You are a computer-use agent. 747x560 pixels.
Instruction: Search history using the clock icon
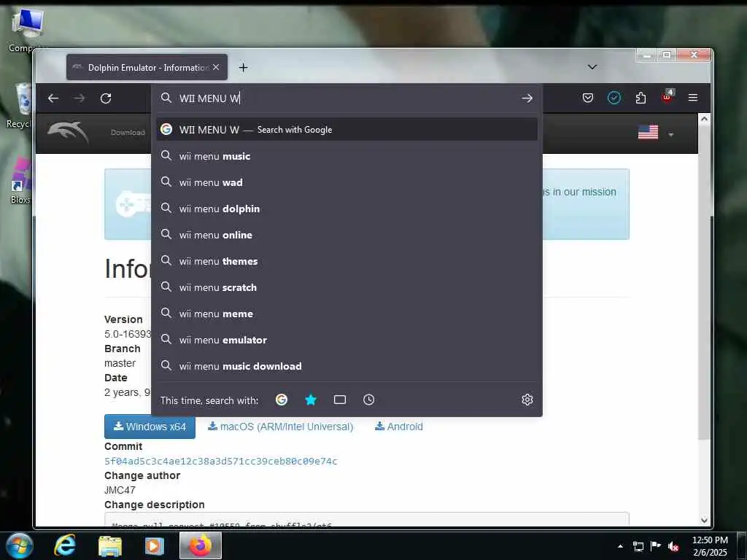click(368, 400)
